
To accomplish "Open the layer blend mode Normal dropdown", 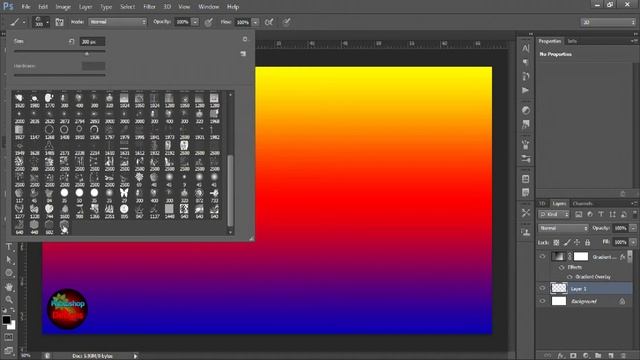I will [x=564, y=228].
